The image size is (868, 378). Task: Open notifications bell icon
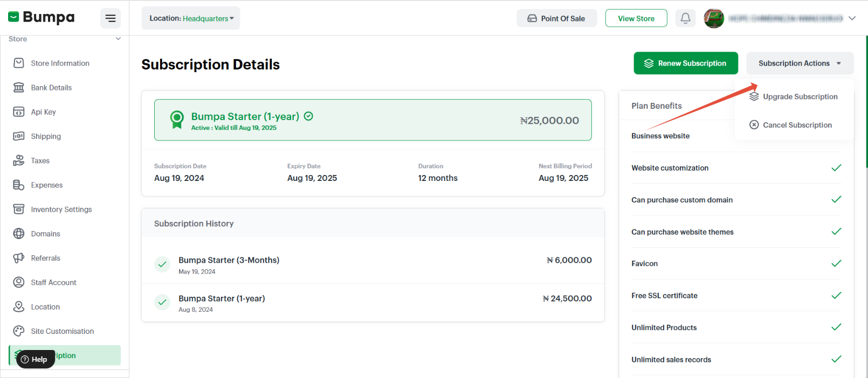[x=685, y=18]
